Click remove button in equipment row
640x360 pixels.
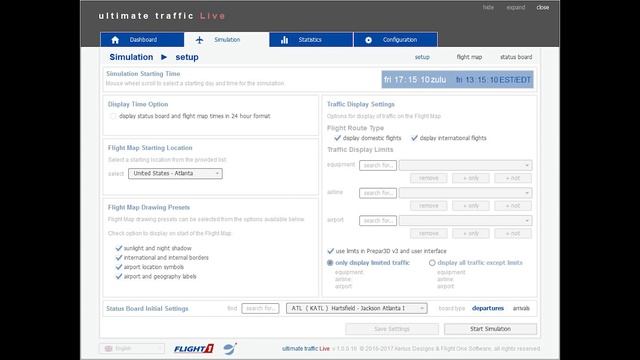pyautogui.click(x=429, y=178)
